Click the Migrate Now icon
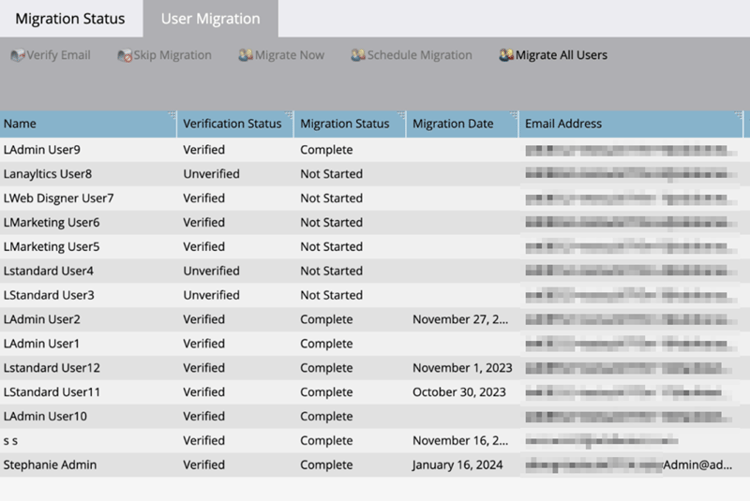The height and width of the screenshot is (501, 750). pyautogui.click(x=245, y=56)
